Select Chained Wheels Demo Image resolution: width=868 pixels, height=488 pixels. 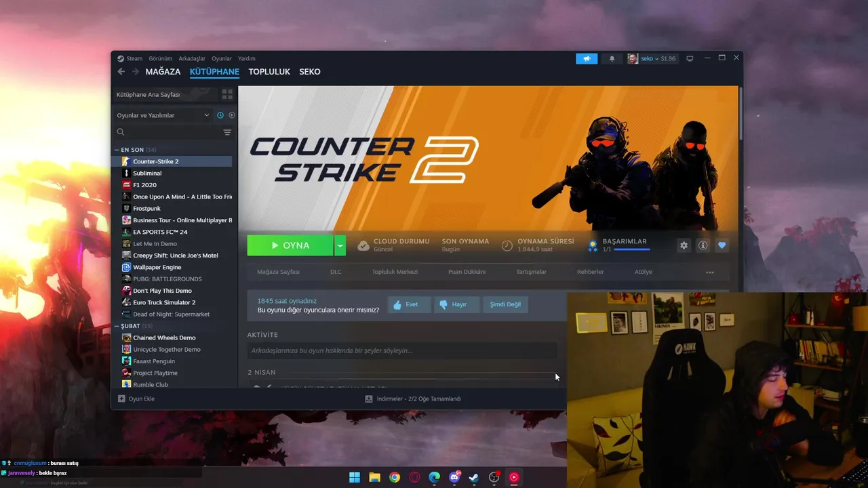click(172, 338)
